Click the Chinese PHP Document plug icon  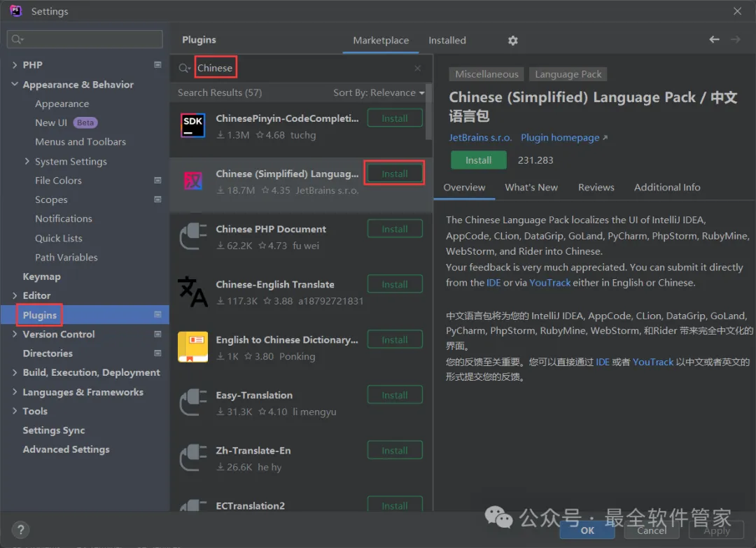(193, 236)
